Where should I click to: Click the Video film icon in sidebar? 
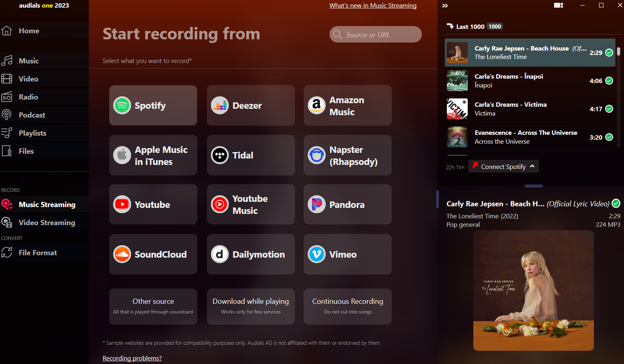[x=6, y=79]
